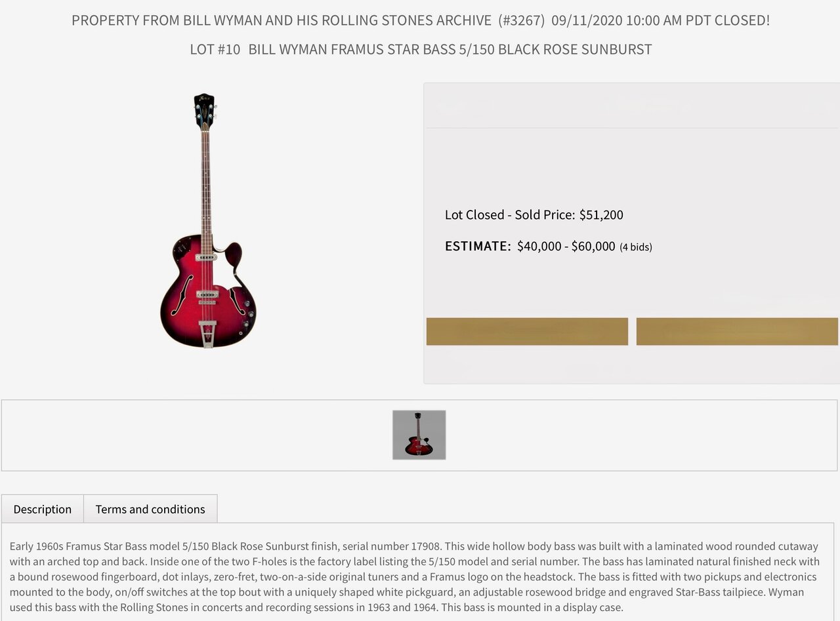Open the (4 bids) history link
Image resolution: width=840 pixels, height=621 pixels.
(x=636, y=247)
